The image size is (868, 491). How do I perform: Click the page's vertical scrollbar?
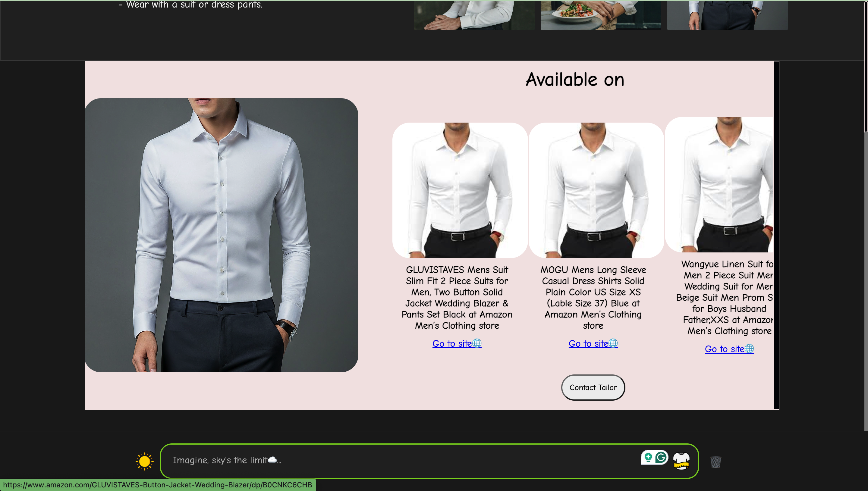866,67
